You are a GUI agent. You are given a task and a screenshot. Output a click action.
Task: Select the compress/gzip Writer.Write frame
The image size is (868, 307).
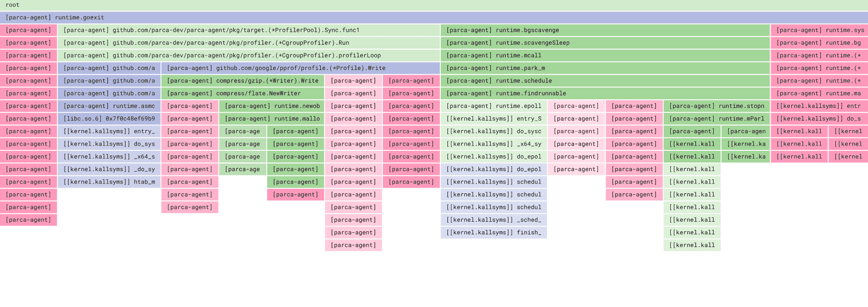click(243, 81)
